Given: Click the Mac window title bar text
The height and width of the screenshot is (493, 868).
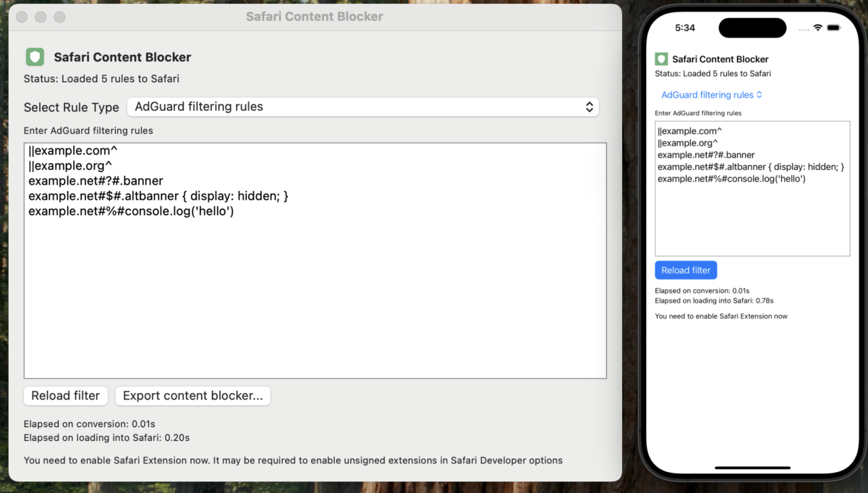Looking at the screenshot, I should coord(315,16).
